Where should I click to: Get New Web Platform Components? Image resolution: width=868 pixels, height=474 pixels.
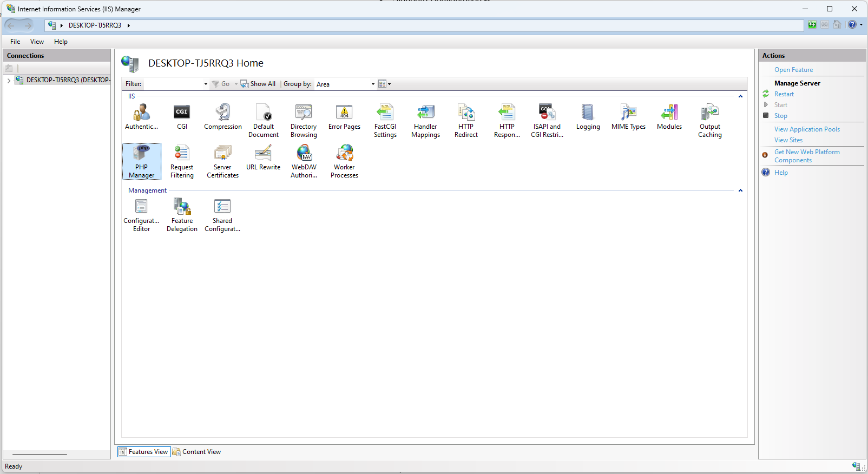tap(807, 156)
